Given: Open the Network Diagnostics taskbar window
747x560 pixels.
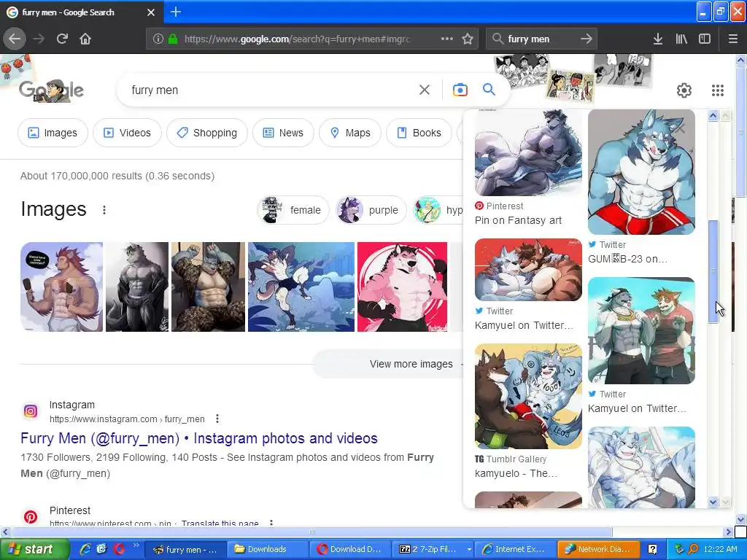Looking at the screenshot, I should click(x=598, y=549).
